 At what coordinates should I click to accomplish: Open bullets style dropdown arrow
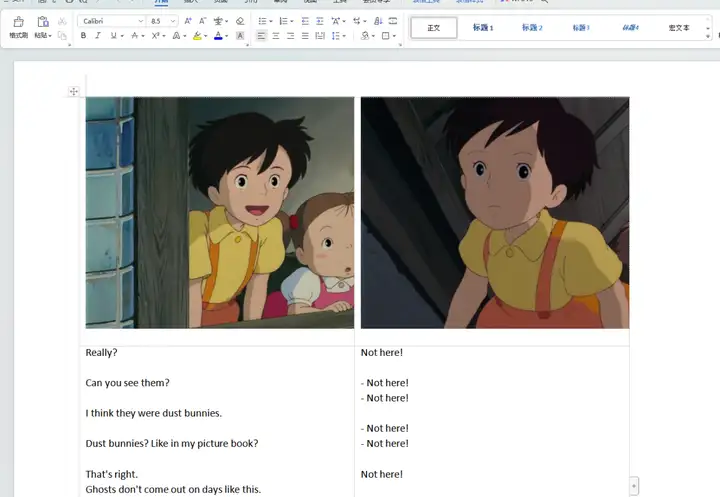pyautogui.click(x=270, y=22)
